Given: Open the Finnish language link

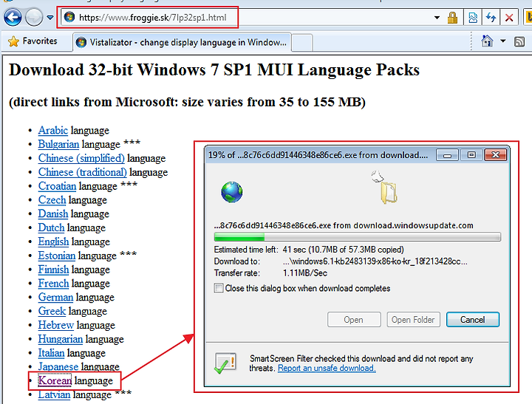Looking at the screenshot, I should 53,270.
